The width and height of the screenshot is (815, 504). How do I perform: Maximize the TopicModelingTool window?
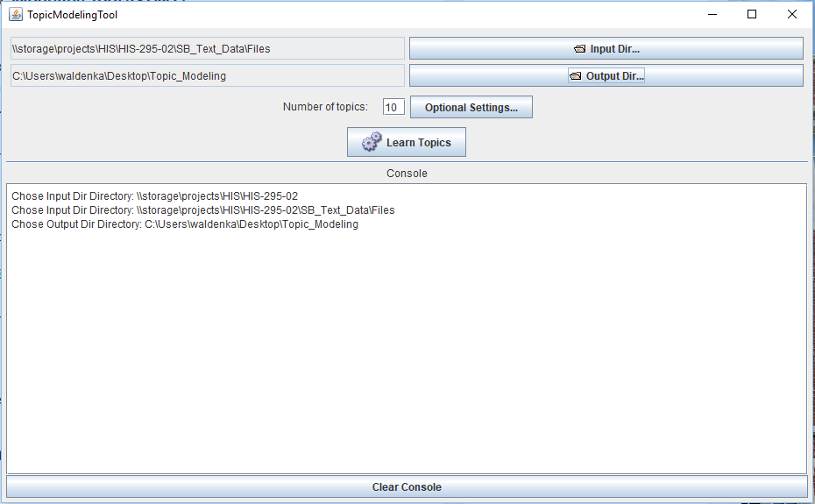point(752,15)
